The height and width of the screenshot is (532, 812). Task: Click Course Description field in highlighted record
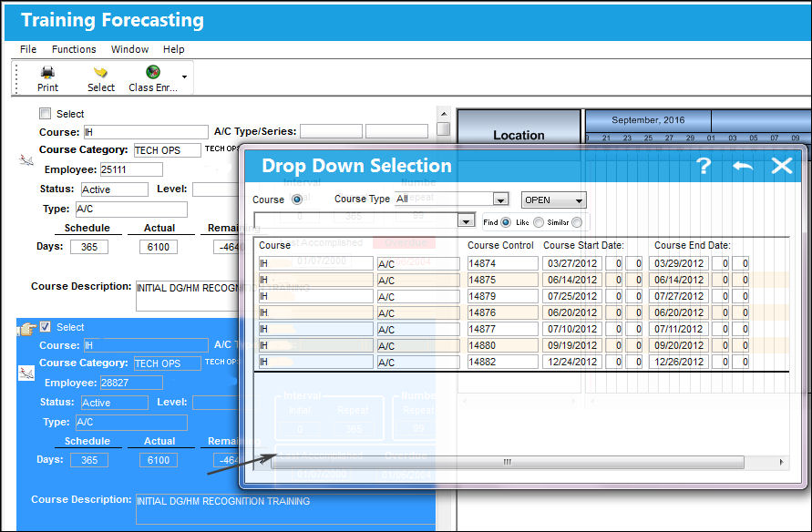[285, 509]
